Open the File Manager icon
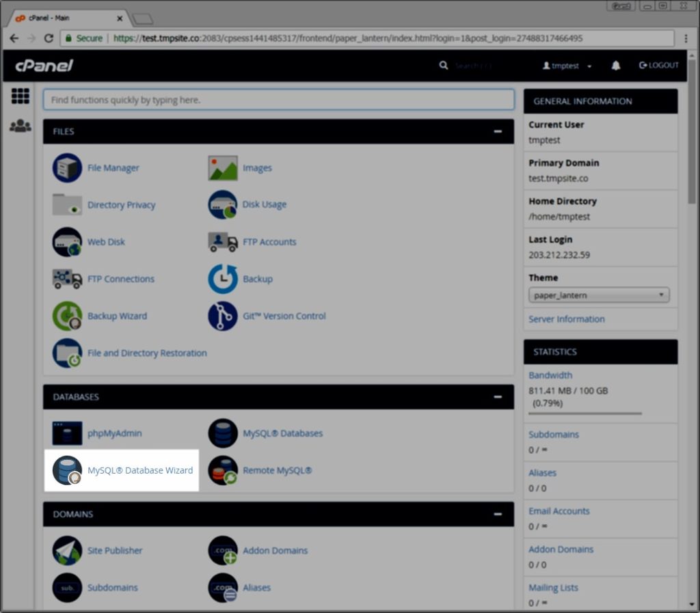The width and height of the screenshot is (700, 613). [x=67, y=167]
